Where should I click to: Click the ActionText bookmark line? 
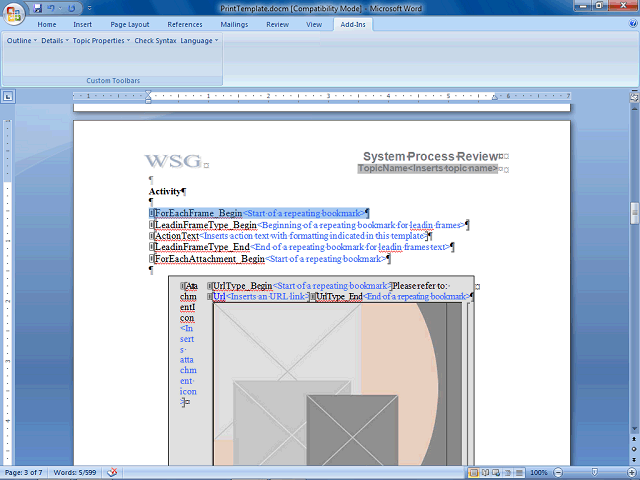(290, 236)
